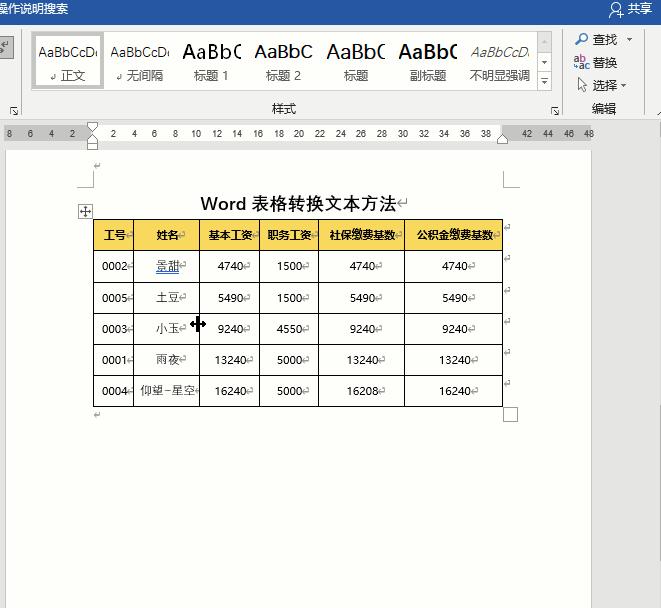Click the underlined name in row 0002

[167, 266]
